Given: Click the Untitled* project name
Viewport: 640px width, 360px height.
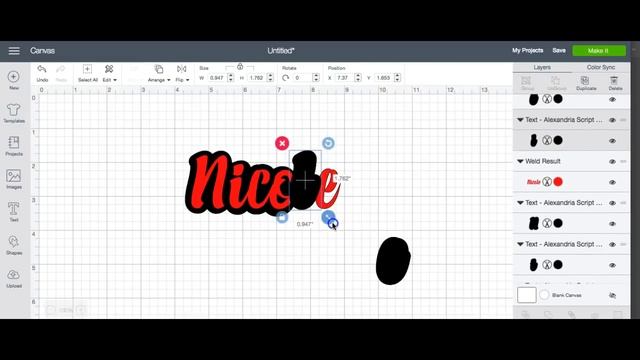Looking at the screenshot, I should [281, 51].
